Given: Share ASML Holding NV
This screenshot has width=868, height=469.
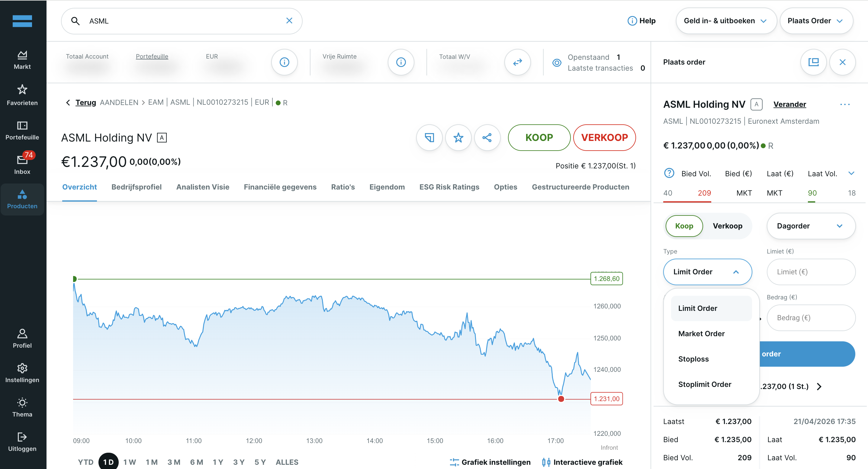Looking at the screenshot, I should (487, 137).
